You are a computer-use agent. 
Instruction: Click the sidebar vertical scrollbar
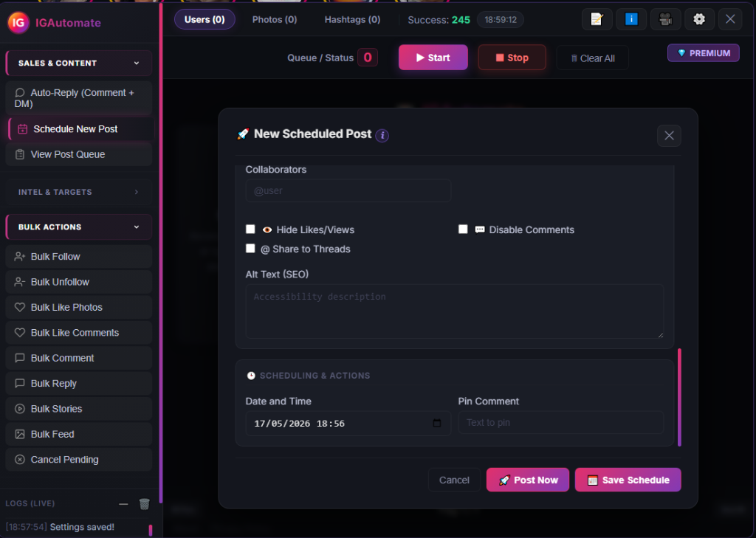160,253
